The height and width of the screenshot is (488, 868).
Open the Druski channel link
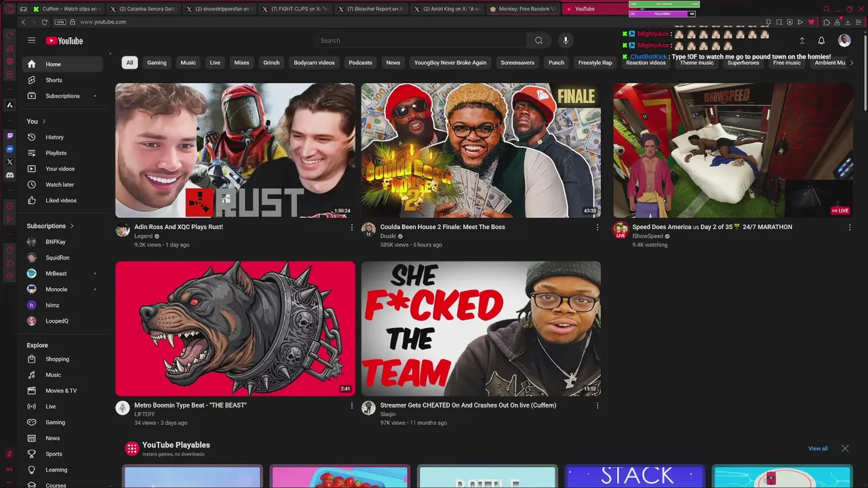tap(388, 237)
